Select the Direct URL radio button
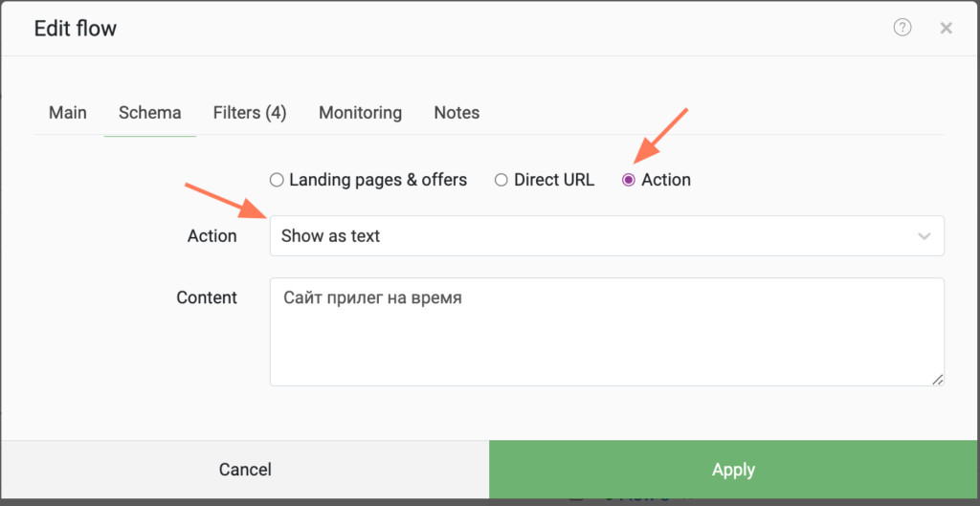Viewport: 980px width, 506px height. pyautogui.click(x=501, y=181)
